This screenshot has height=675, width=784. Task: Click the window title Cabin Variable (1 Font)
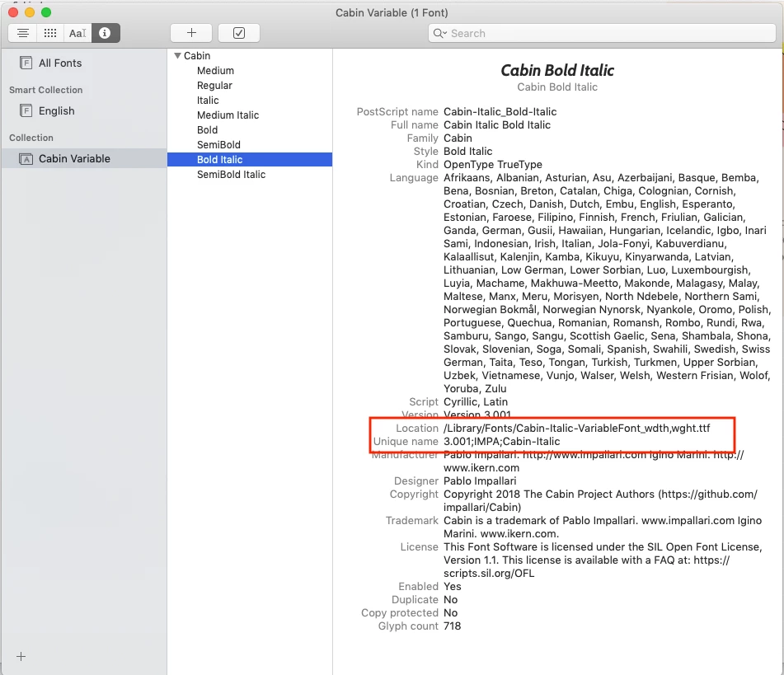point(392,12)
